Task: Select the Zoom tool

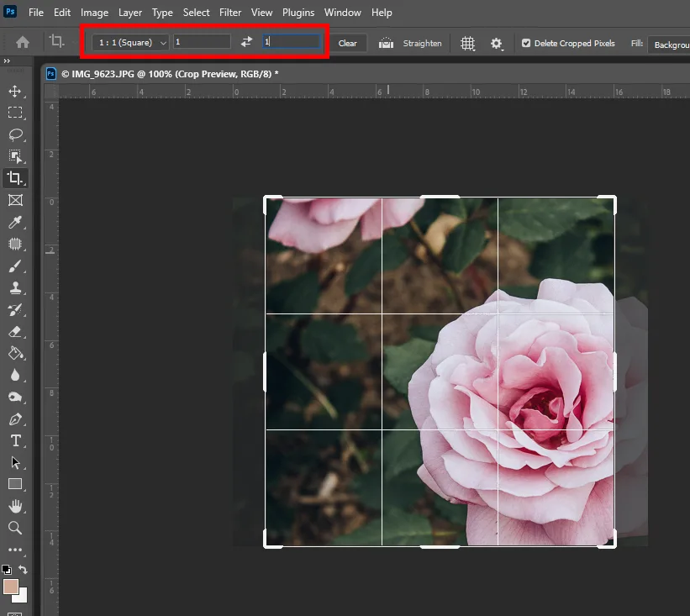Action: 15,528
